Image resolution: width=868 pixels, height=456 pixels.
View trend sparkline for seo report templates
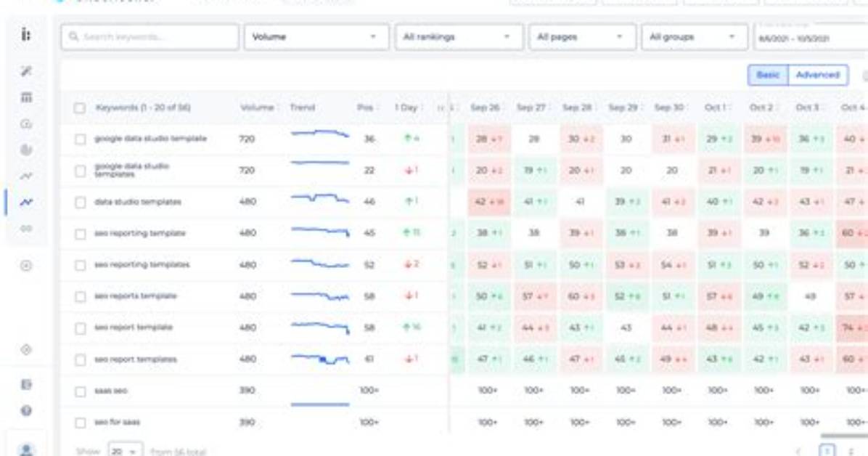coord(320,359)
